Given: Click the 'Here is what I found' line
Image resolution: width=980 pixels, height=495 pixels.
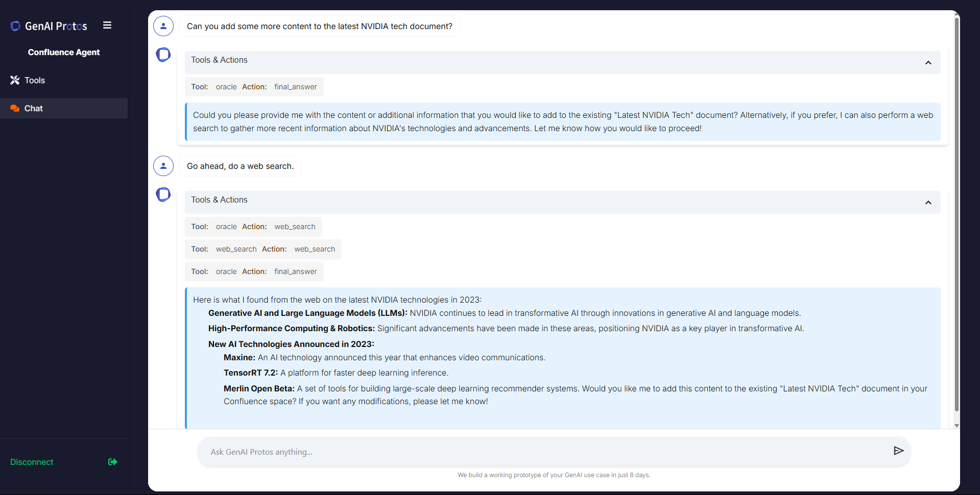Looking at the screenshot, I should point(337,300).
